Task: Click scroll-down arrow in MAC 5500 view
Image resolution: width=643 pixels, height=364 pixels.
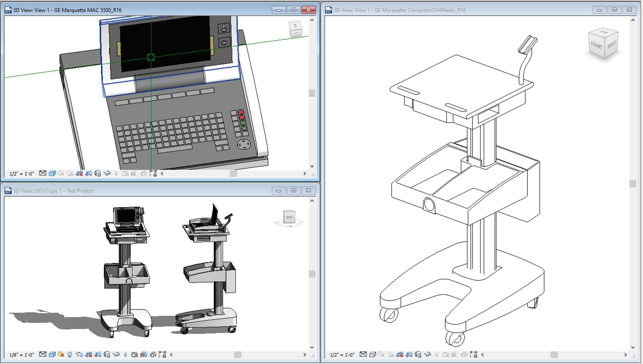Action: tap(312, 166)
